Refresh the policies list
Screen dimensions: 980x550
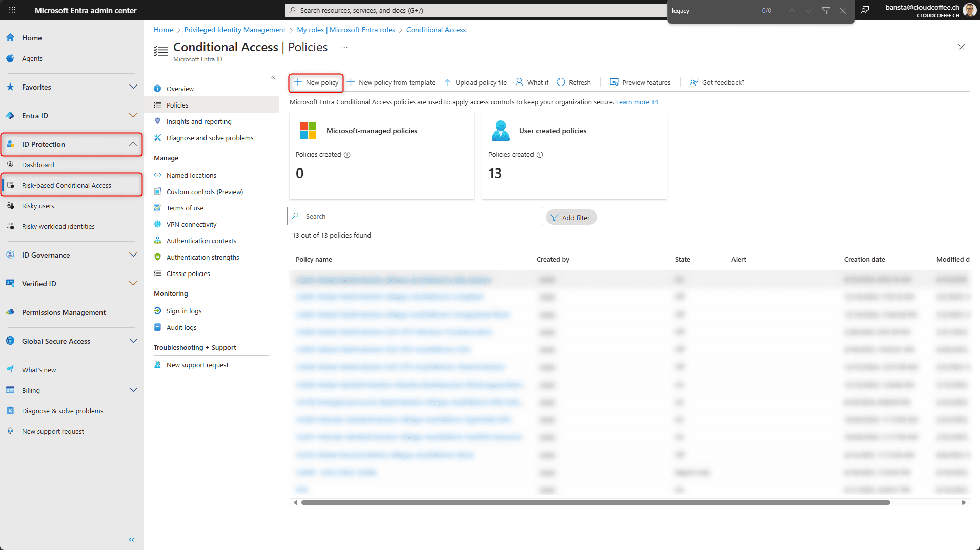point(574,82)
